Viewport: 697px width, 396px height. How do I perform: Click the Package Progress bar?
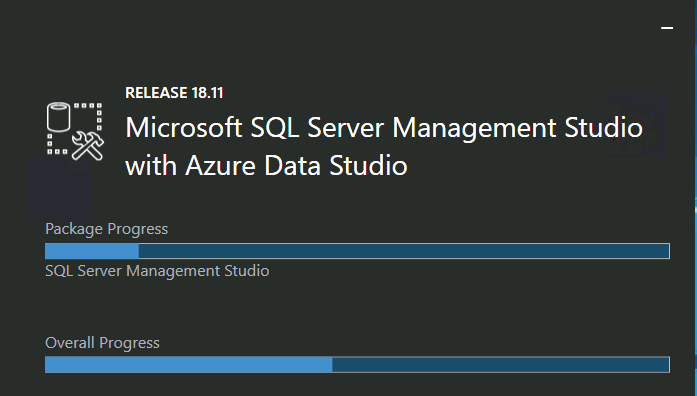(x=357, y=251)
